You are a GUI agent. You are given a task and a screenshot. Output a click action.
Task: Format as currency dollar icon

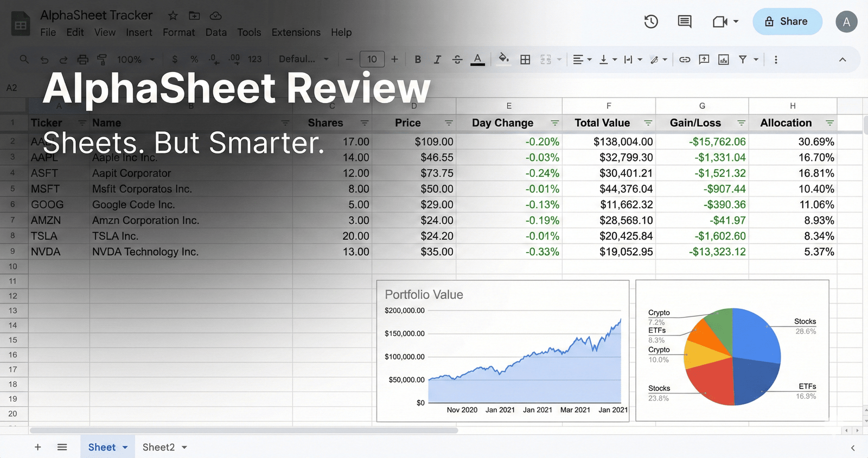point(175,60)
